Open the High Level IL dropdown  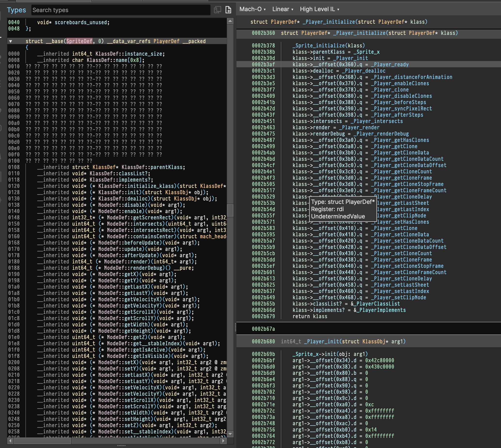319,9
